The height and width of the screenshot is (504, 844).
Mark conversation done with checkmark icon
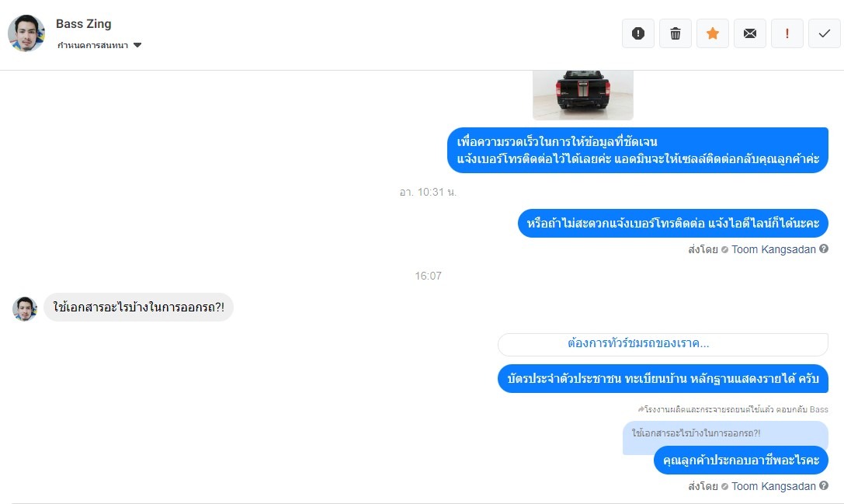tap(824, 33)
